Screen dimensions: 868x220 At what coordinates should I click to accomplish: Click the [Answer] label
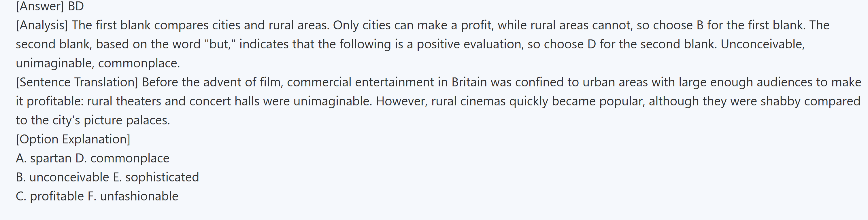coord(40,6)
